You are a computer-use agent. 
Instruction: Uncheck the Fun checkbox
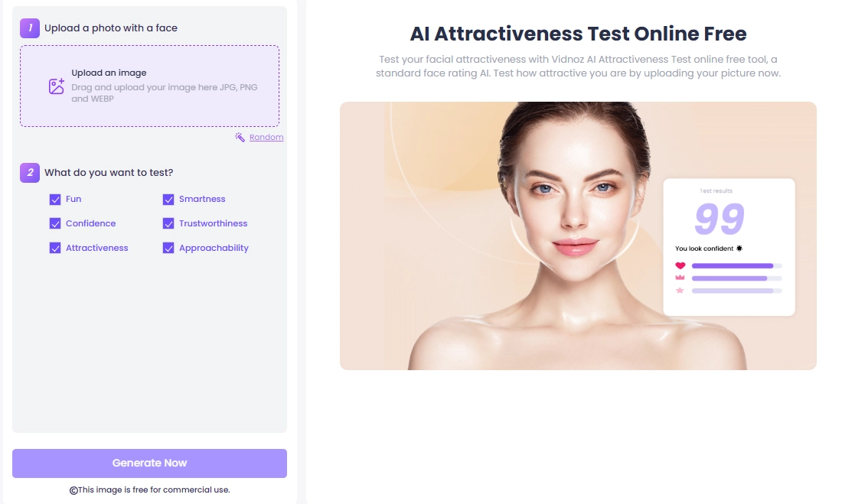(55, 200)
